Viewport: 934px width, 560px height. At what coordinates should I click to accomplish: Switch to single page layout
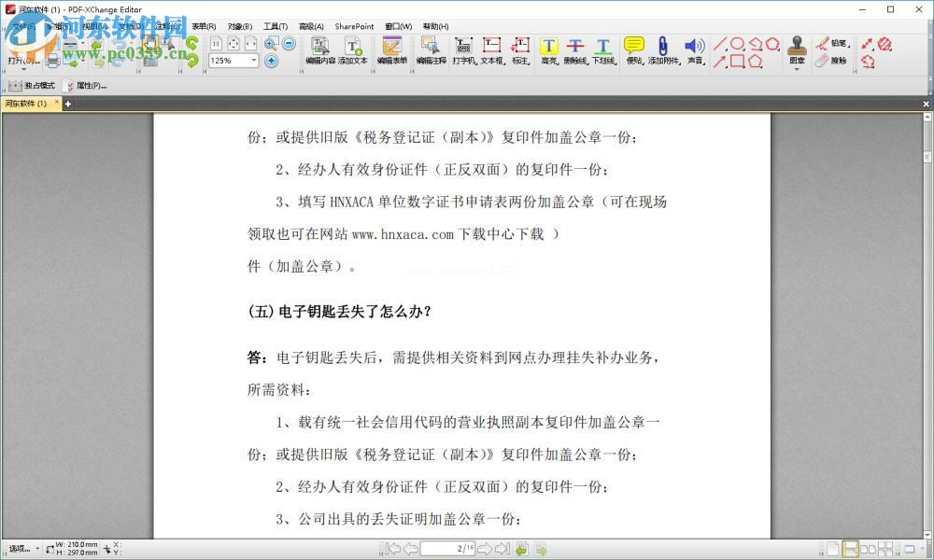click(834, 548)
